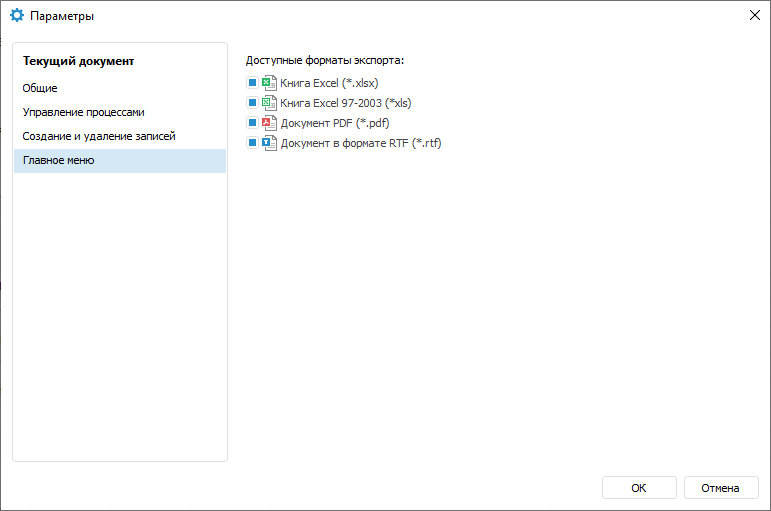The image size is (771, 511).
Task: Click the RTF document icon
Action: 268,143
